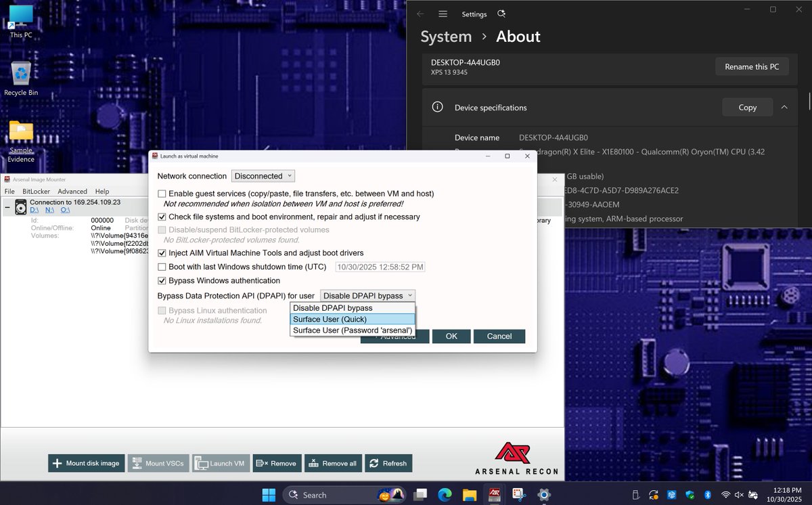This screenshot has width=812, height=505.
Task: Open the O:\ drive link
Action: pos(65,211)
